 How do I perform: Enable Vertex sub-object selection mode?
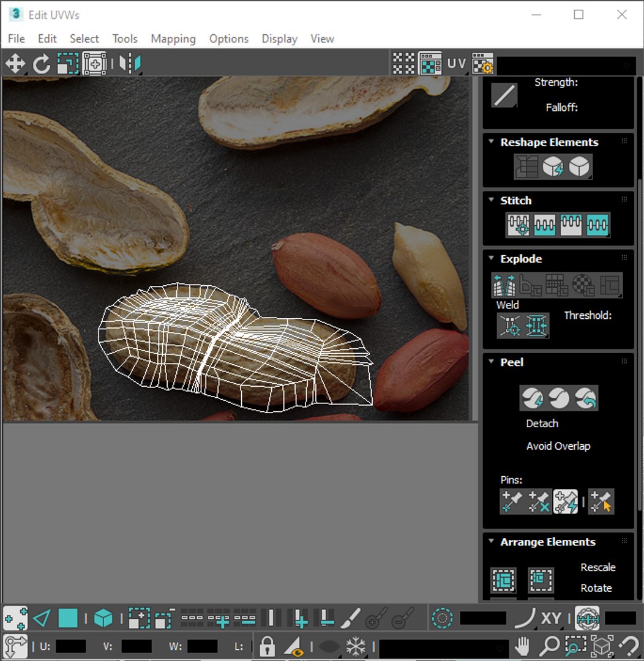(15, 619)
